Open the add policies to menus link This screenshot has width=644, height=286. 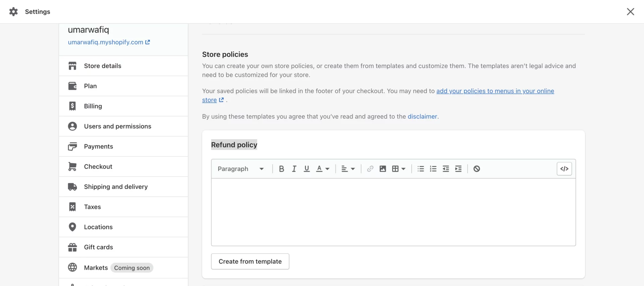pos(495,91)
